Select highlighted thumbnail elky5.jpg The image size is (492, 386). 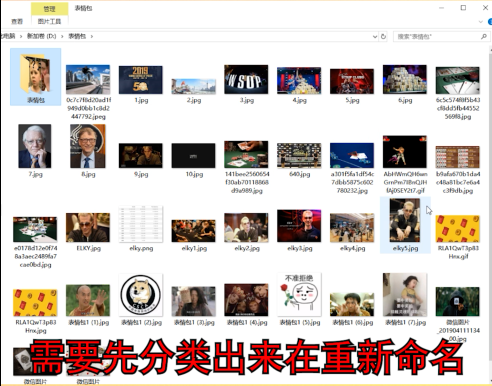tap(405, 225)
